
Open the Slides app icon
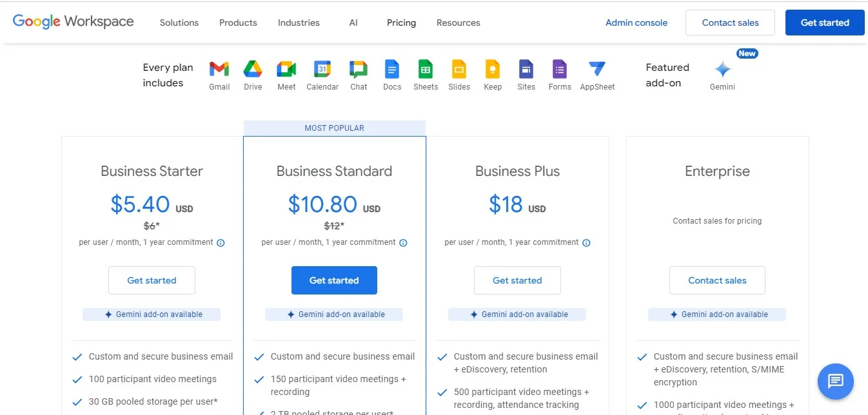point(459,68)
